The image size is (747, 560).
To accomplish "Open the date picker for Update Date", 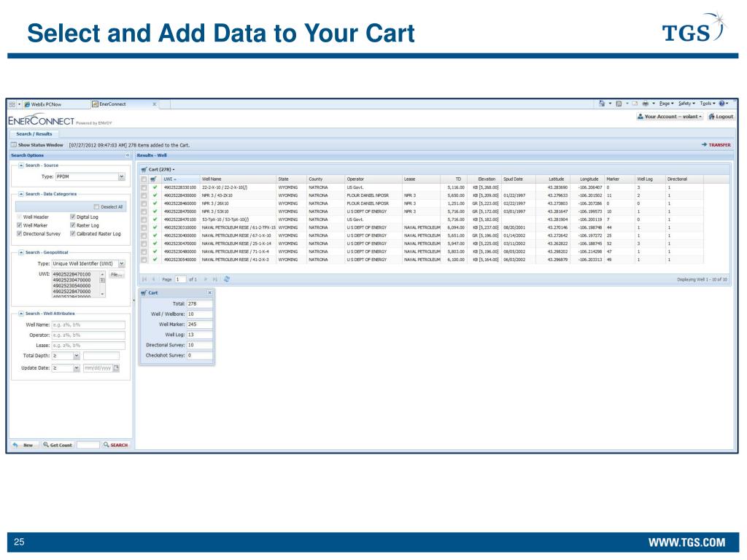I will (x=116, y=368).
